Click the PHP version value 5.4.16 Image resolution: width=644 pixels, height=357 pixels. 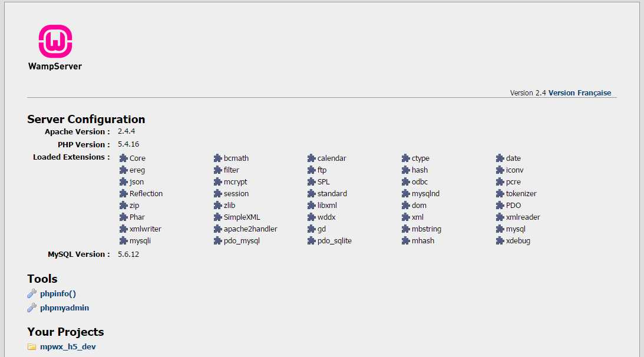click(128, 144)
